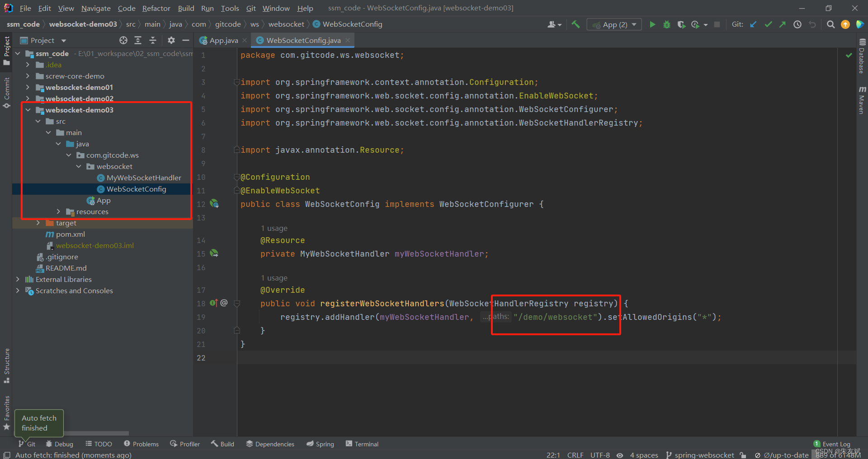This screenshot has height=459, width=868.
Task: Open the Navigate menu
Action: 96,8
